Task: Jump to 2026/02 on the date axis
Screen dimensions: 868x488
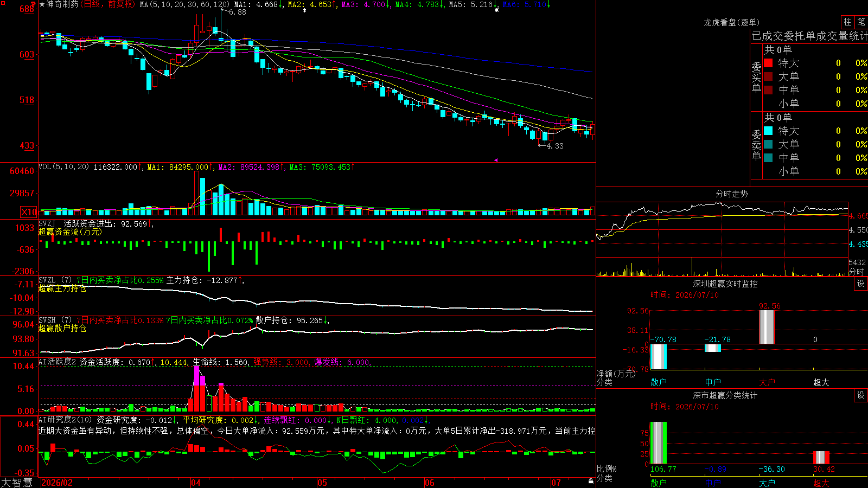Action: [x=57, y=483]
